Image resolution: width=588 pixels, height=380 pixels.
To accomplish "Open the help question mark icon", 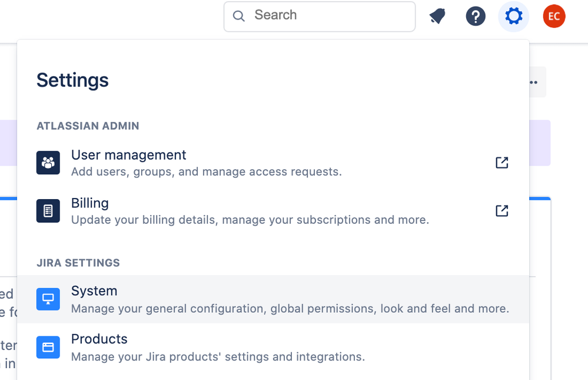I will [476, 16].
